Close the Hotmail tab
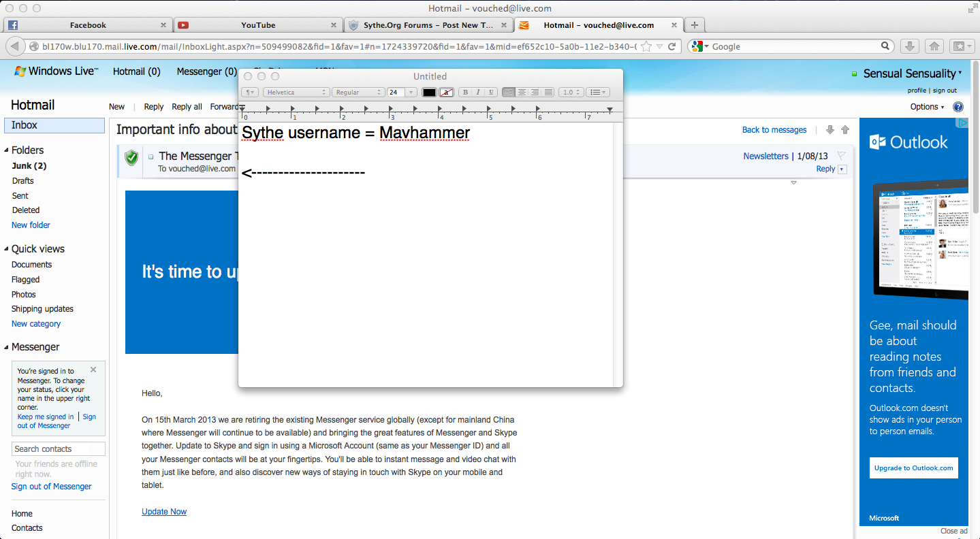This screenshot has height=539, width=980. pyautogui.click(x=674, y=25)
